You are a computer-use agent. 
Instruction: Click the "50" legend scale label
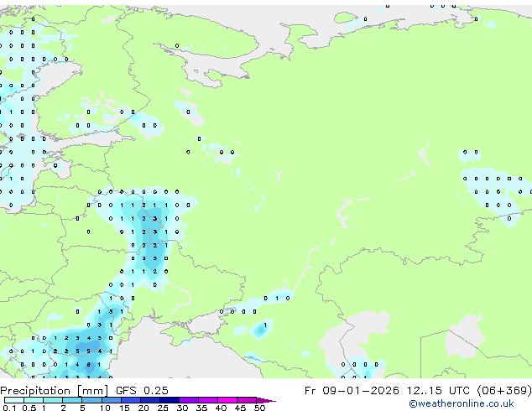[260, 408]
